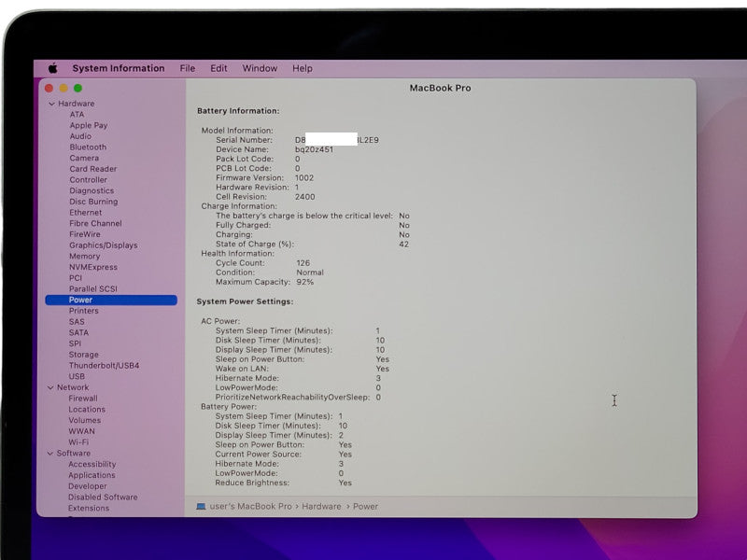Open the Help menu
Image resolution: width=747 pixels, height=560 pixels.
302,68
